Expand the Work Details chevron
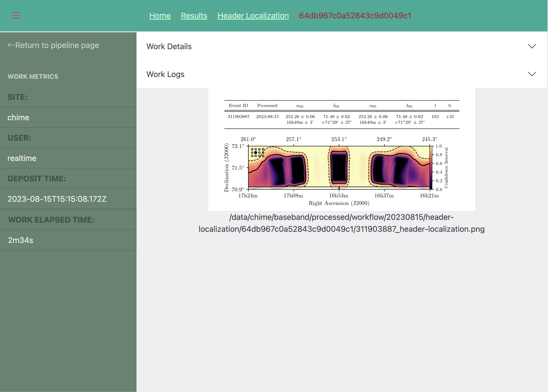Viewport: 548px width, 392px height. pyautogui.click(x=532, y=46)
